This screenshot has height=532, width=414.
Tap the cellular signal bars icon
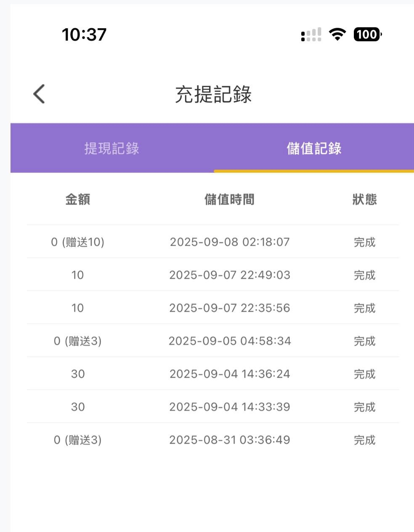pyautogui.click(x=311, y=34)
